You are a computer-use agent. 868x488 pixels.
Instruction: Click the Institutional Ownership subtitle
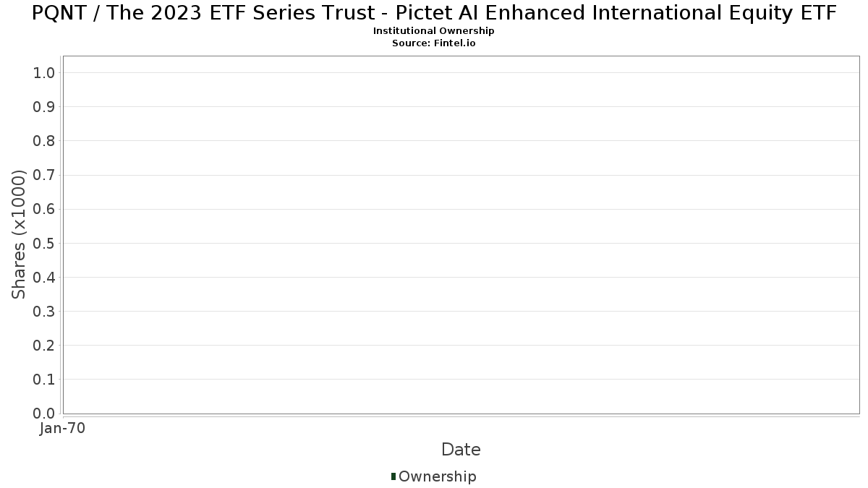[433, 31]
